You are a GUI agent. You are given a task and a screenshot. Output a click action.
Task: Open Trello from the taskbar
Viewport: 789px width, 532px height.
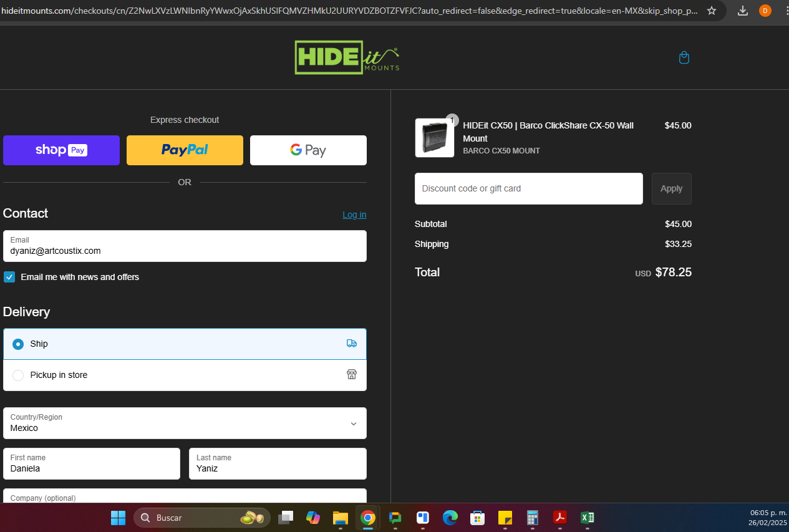pyautogui.click(x=422, y=518)
